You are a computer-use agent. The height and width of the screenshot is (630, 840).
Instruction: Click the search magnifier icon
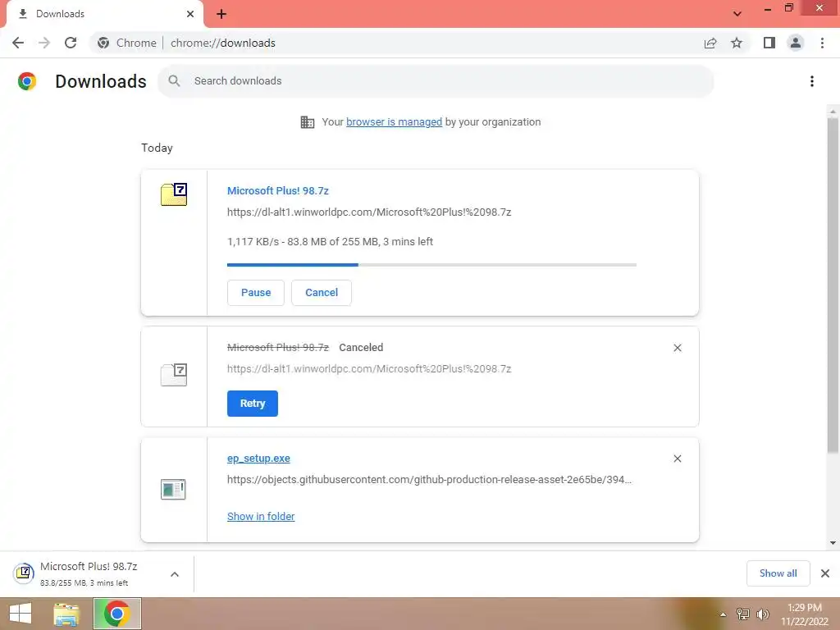[174, 81]
